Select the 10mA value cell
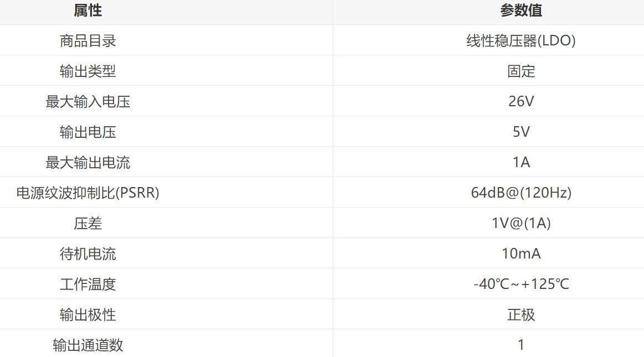 coord(521,254)
